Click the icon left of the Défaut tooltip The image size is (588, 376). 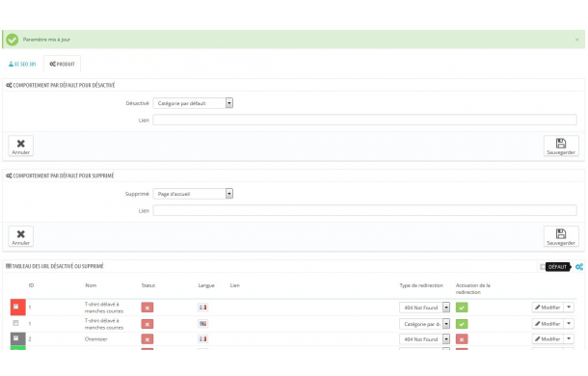point(543,267)
